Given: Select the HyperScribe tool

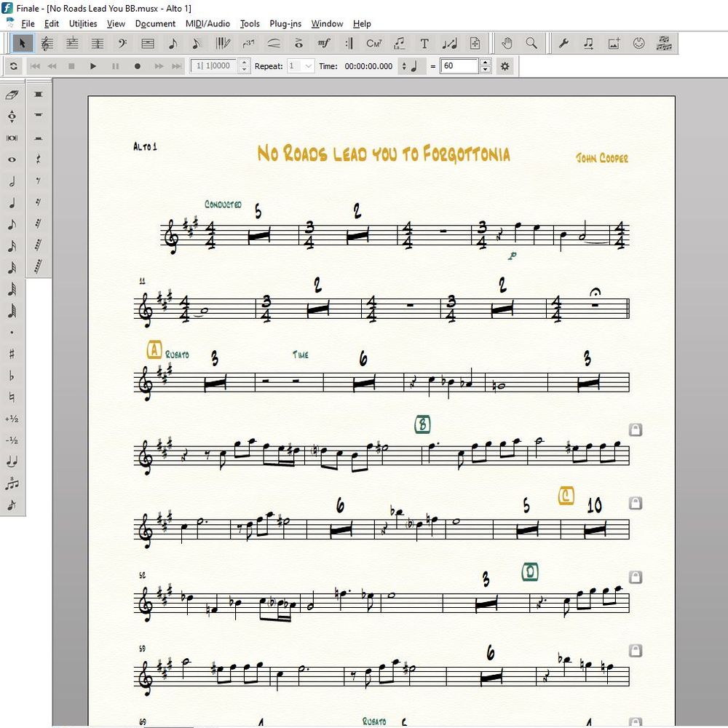Looking at the screenshot, I should 222,44.
